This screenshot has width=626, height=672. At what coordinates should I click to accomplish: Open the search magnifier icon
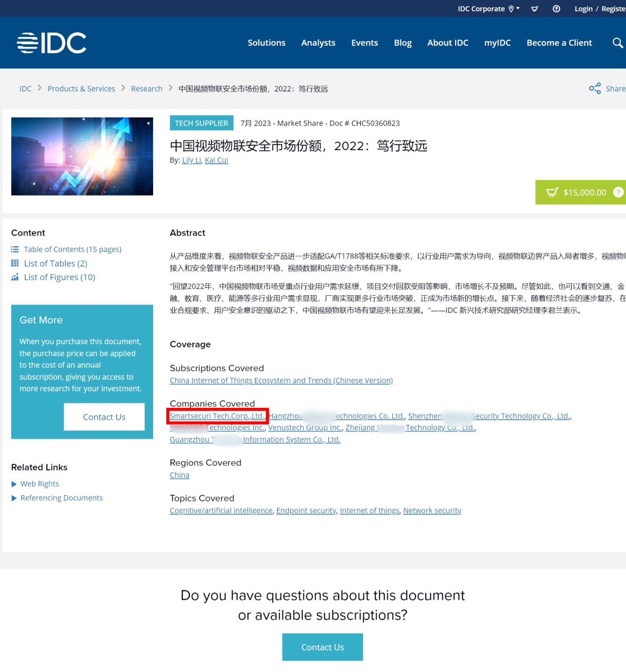point(617,43)
